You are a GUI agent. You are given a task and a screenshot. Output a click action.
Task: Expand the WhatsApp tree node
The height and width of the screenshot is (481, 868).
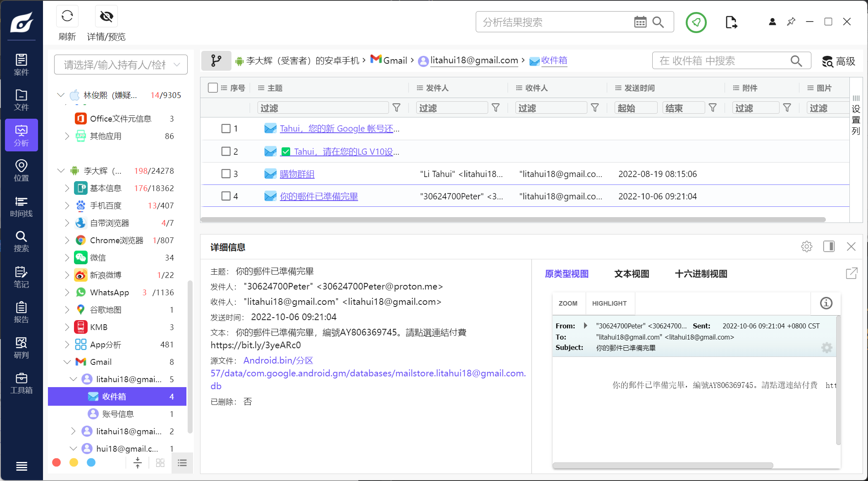[67, 292]
